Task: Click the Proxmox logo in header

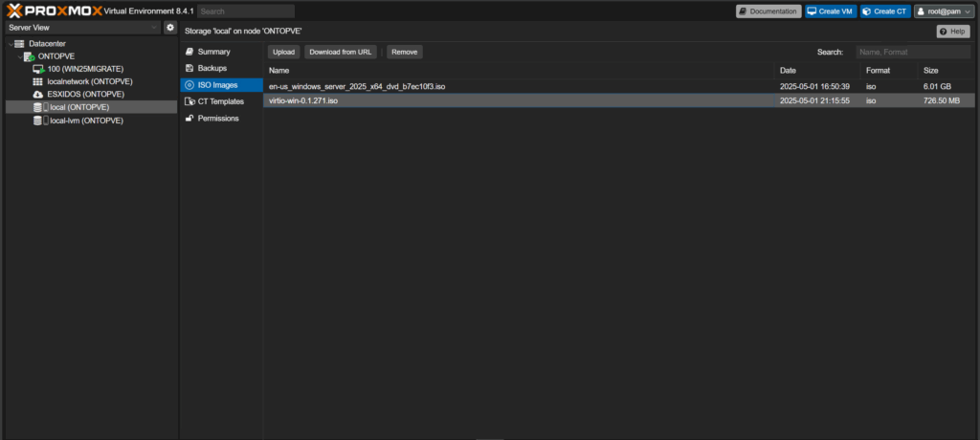Action: click(x=54, y=11)
